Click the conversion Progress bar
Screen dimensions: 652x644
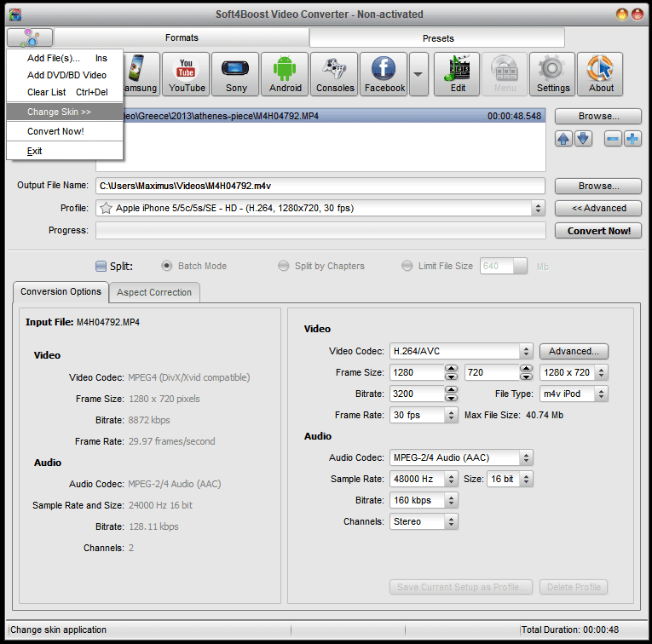pos(320,230)
